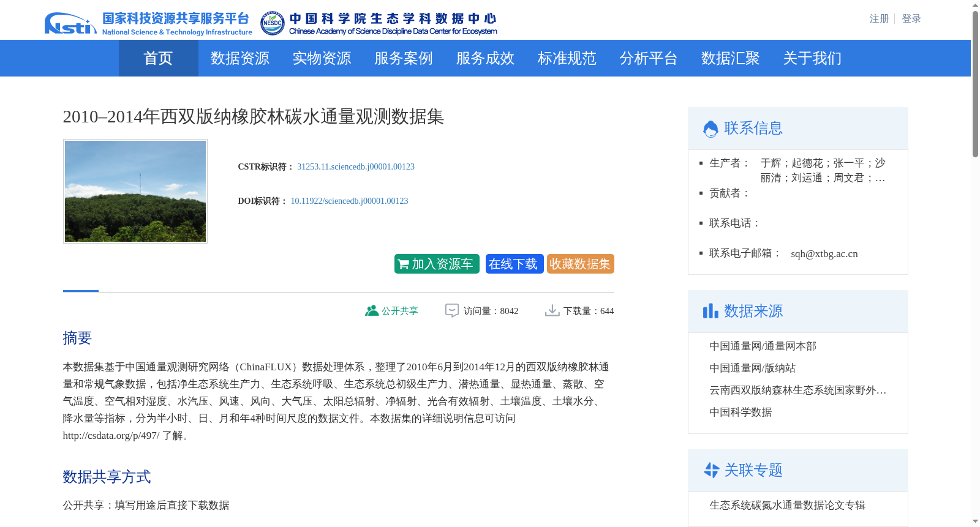Click the 数据来源 panel title
Screen dimensions: 980x527
753,311
